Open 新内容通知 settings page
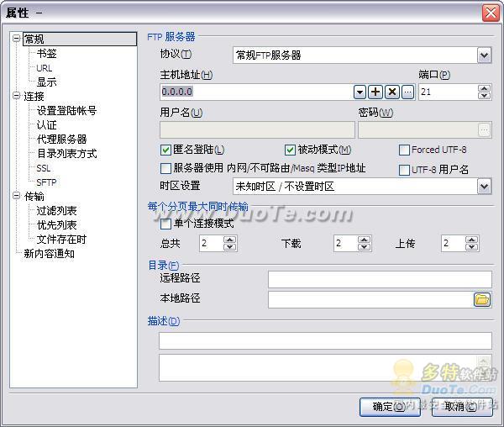This screenshot has height=427, width=504. 50,253
